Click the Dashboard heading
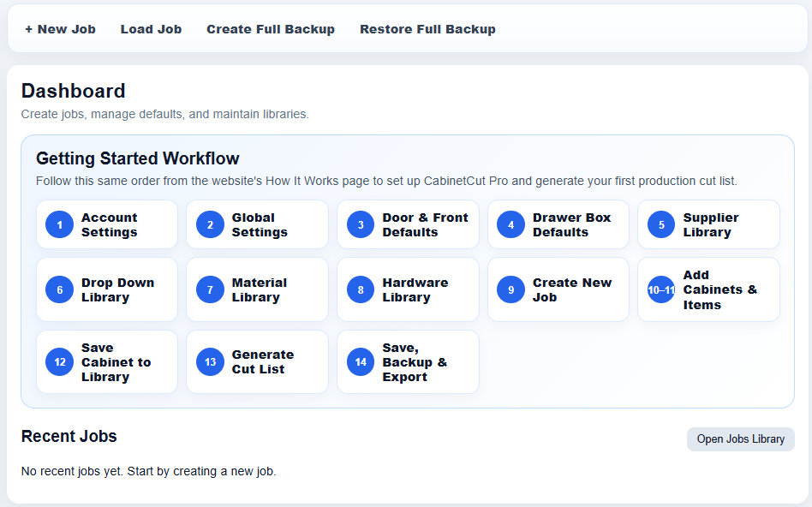The width and height of the screenshot is (812, 507). (x=73, y=91)
